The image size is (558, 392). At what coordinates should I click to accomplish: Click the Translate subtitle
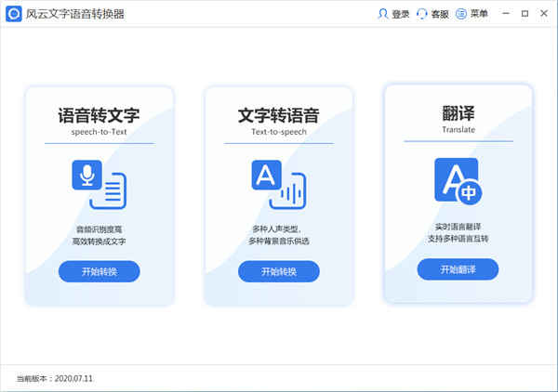[x=458, y=130]
